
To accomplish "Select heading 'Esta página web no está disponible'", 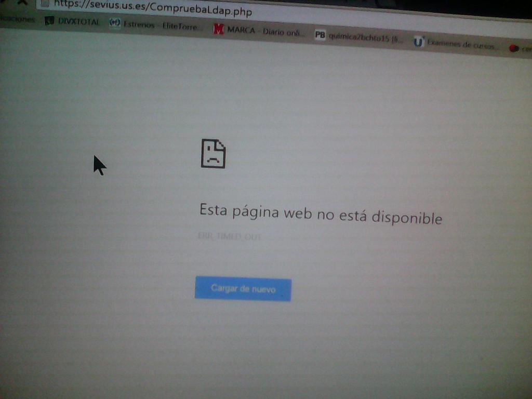I will coord(321,214).
